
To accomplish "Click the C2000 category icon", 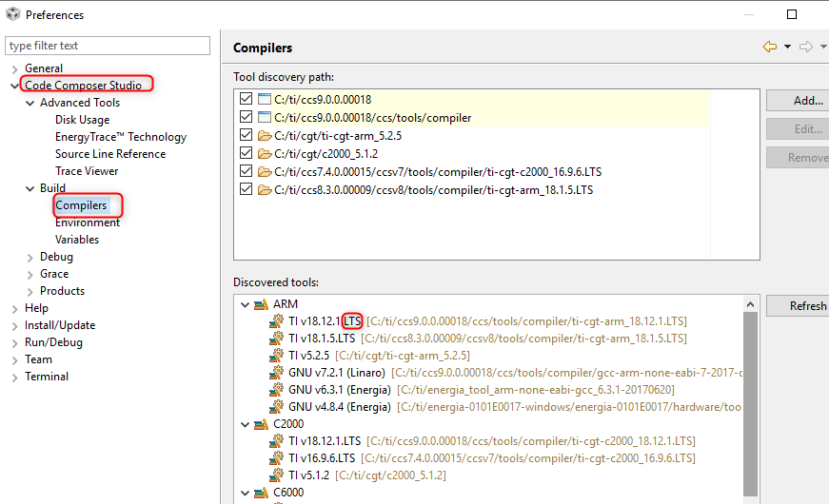I will (260, 424).
